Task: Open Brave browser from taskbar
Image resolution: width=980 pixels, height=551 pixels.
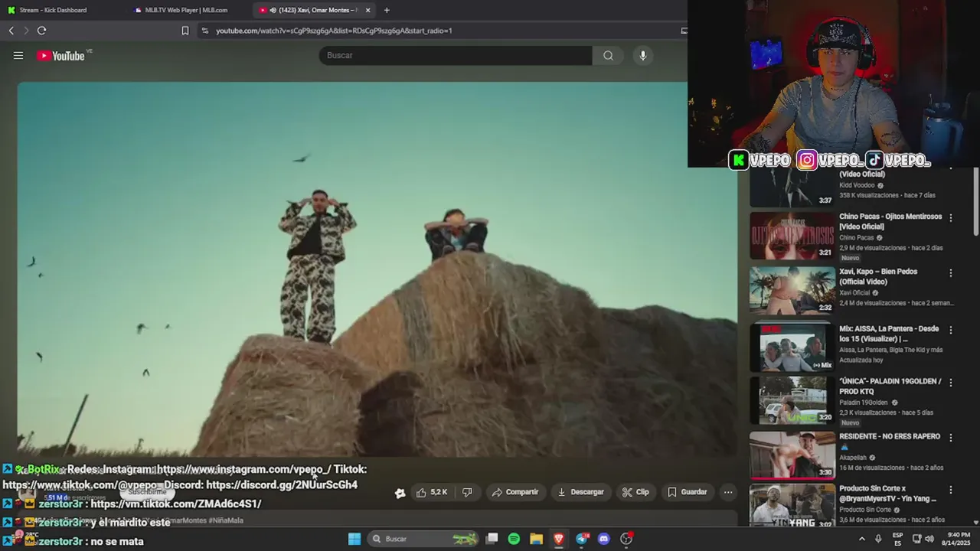Action: click(559, 539)
